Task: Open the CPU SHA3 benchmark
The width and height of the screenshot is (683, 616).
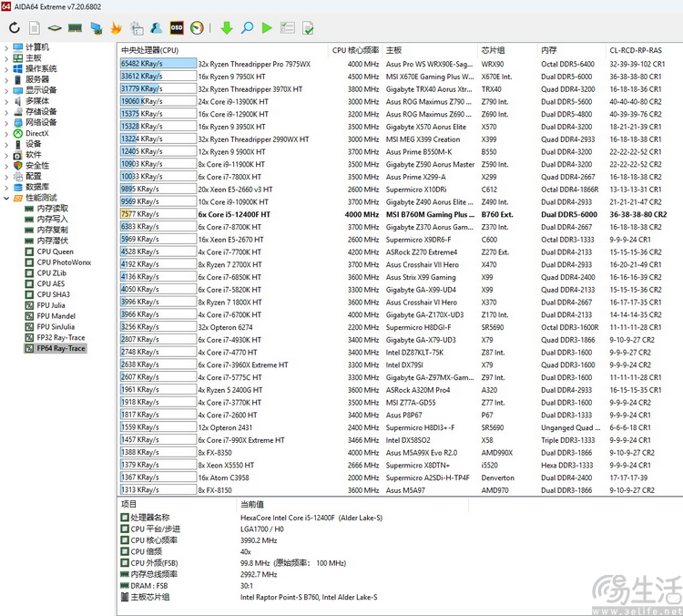Action: pos(47,294)
